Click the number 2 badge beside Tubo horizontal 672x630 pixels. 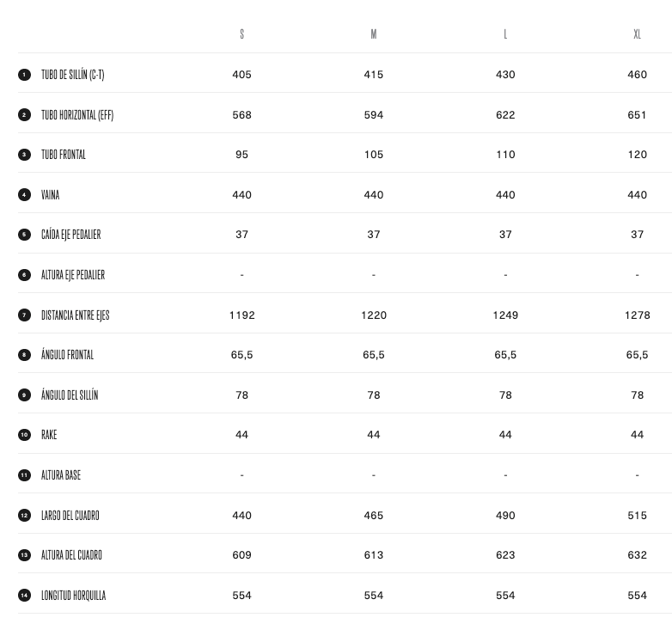coord(24,114)
